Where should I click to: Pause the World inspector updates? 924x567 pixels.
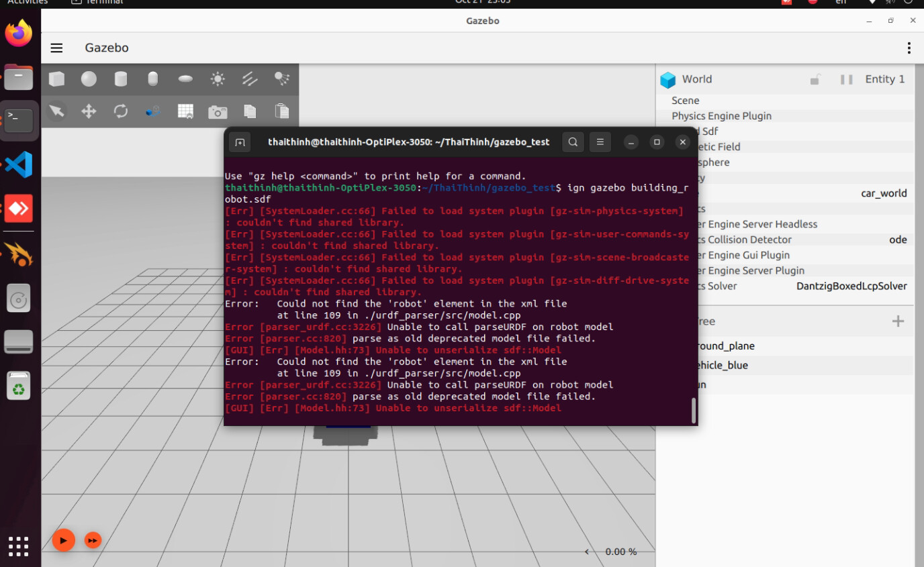847,79
